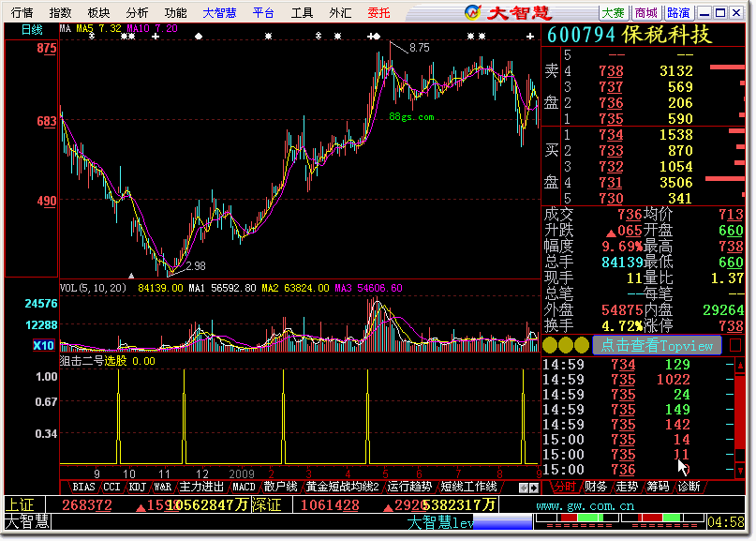Open the 功能 menu

[x=175, y=13]
